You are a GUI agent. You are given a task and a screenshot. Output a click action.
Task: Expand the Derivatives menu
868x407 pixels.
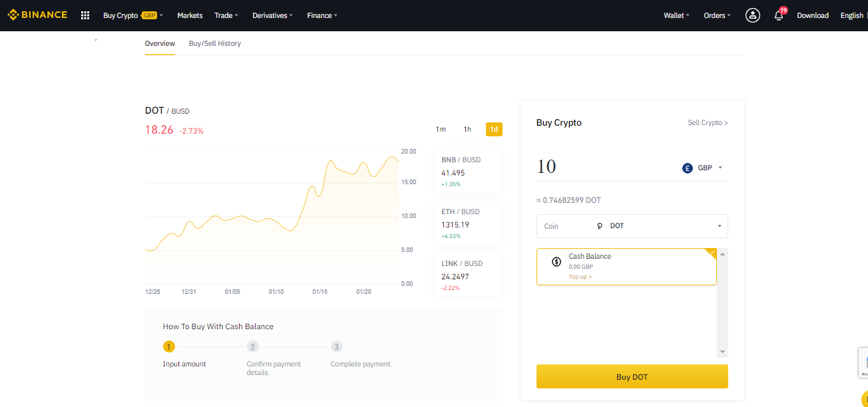coord(272,15)
